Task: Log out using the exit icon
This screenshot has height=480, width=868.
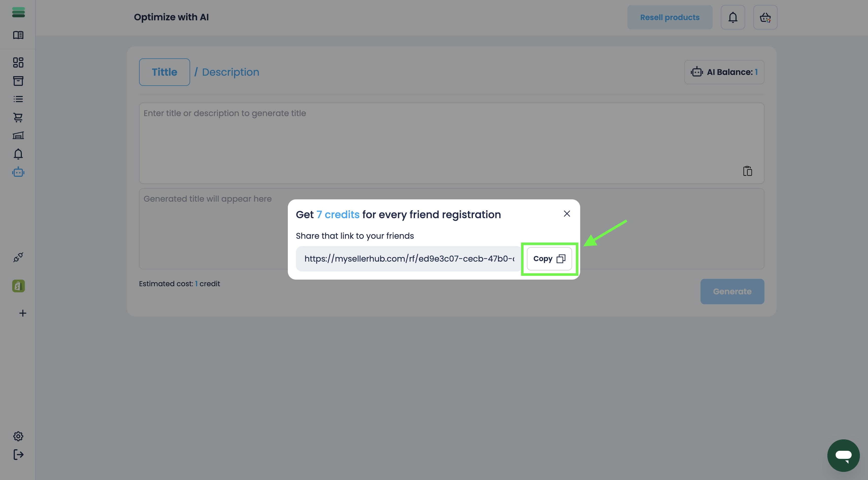Action: [x=18, y=455]
